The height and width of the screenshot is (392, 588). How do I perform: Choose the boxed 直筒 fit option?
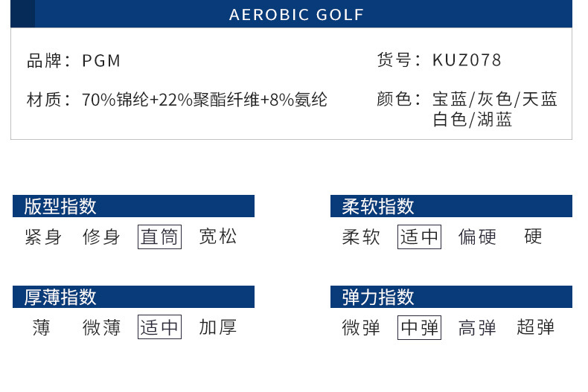tap(160, 237)
